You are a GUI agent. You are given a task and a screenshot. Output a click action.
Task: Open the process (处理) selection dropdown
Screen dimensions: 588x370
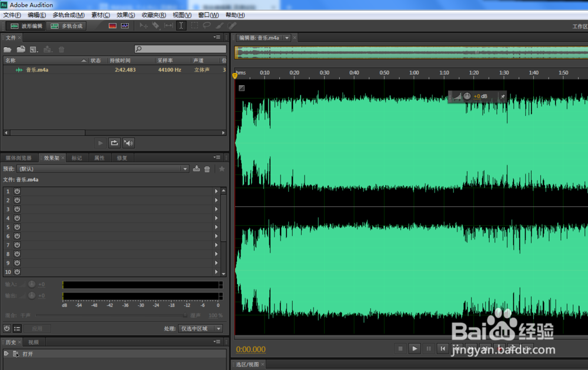[201, 328]
